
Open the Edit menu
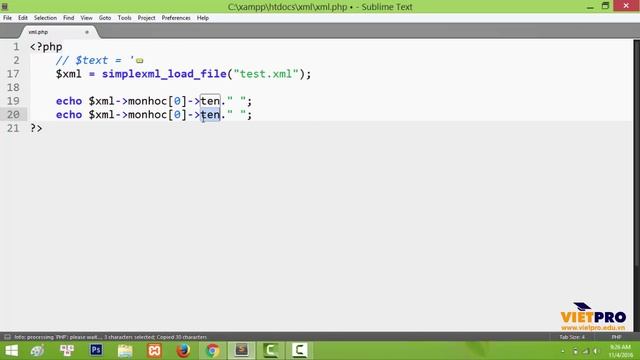tap(23, 18)
